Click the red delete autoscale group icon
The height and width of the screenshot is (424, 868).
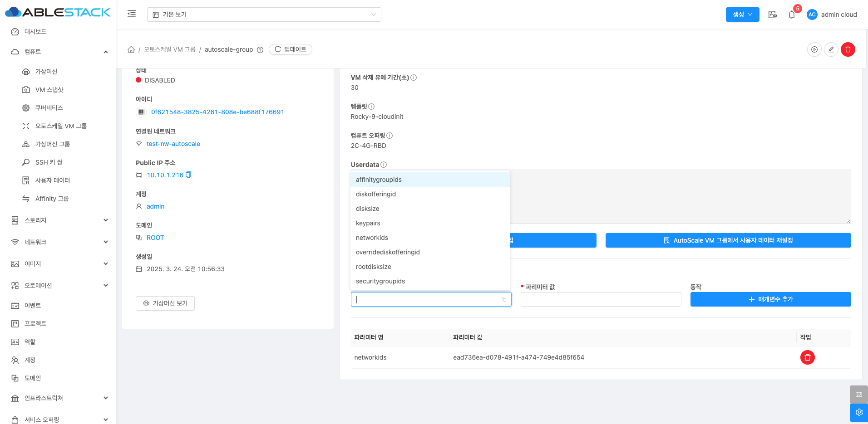[x=848, y=49]
